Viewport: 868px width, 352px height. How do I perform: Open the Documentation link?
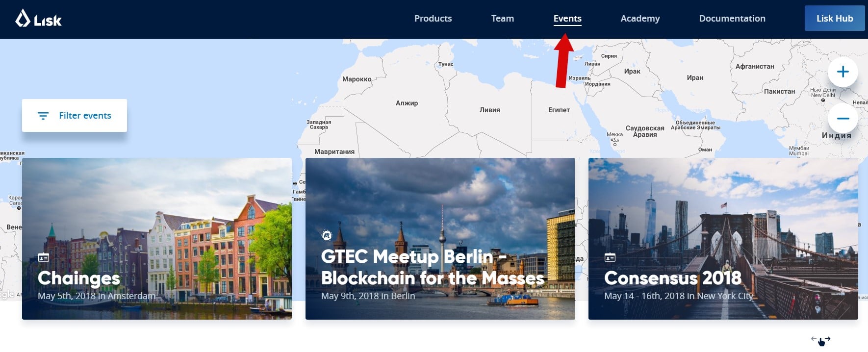[732, 19]
